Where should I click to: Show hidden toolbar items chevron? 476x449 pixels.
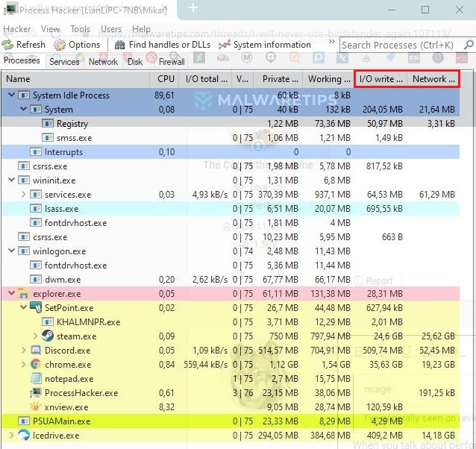(x=332, y=41)
